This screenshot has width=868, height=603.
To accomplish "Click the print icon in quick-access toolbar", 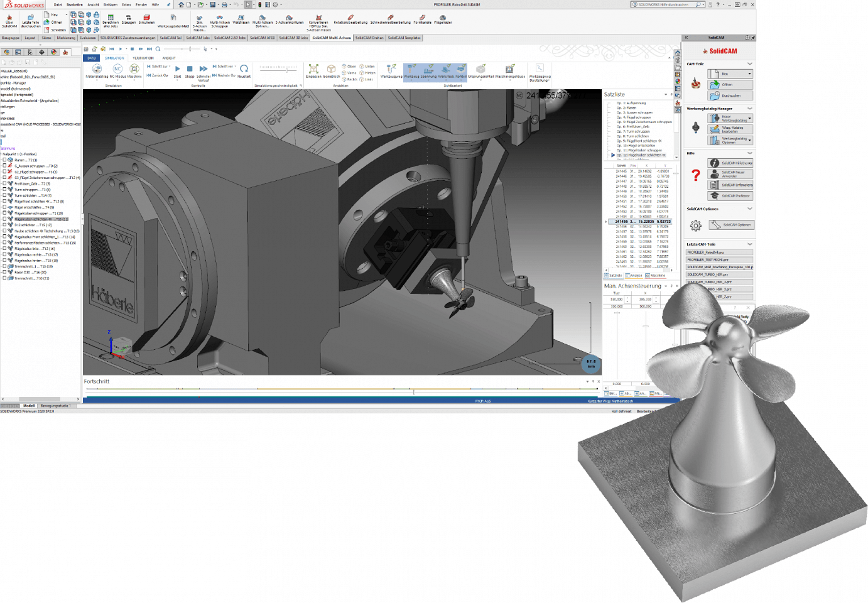I will click(x=224, y=4).
